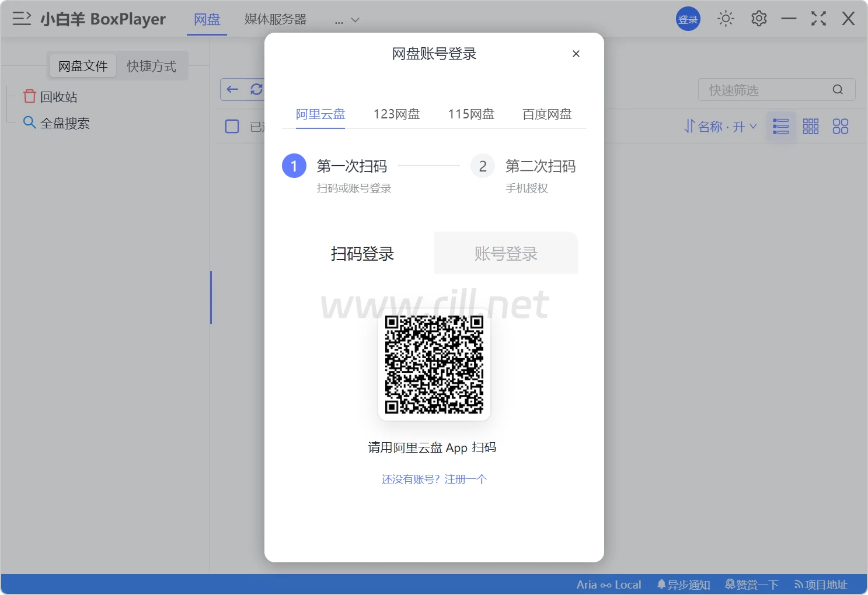Tick the select-all checkbox in file list
The height and width of the screenshot is (595, 868).
point(232,127)
